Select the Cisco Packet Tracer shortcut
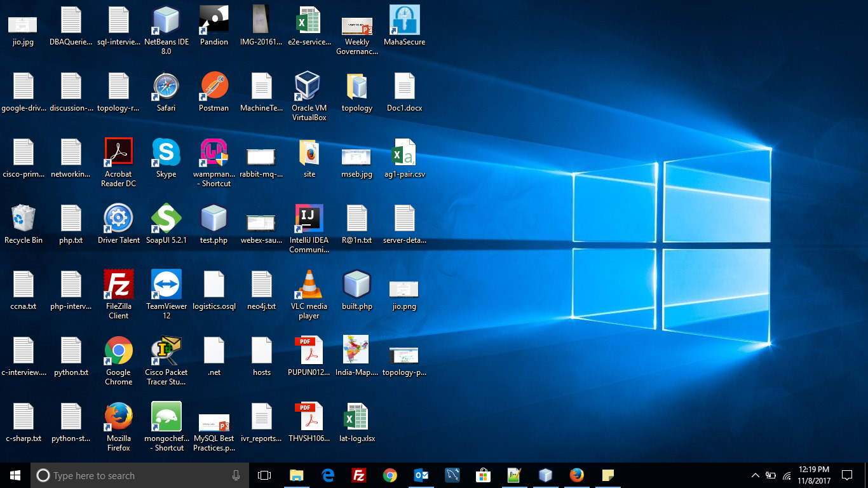The image size is (868, 488). point(166,351)
